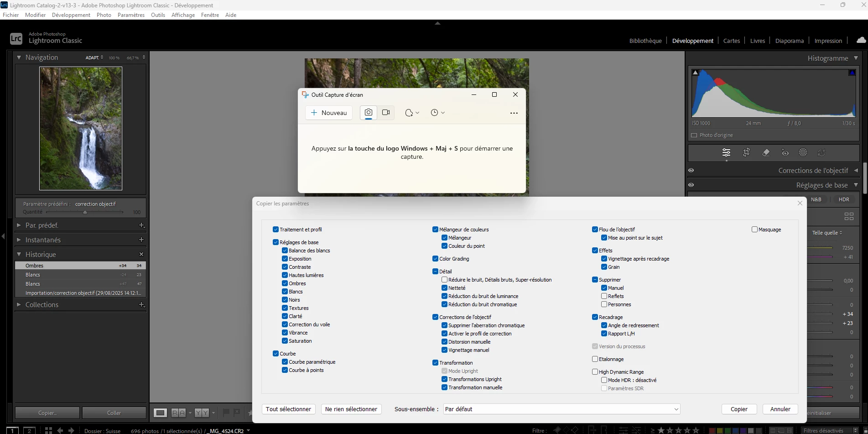The image size is (868, 434).
Task: Open the Affichage menu
Action: (x=183, y=15)
